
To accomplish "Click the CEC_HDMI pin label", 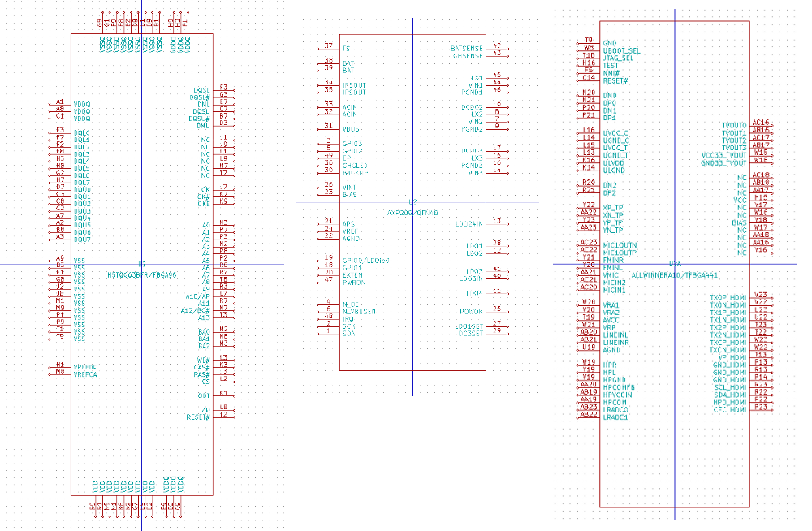I will click(730, 410).
